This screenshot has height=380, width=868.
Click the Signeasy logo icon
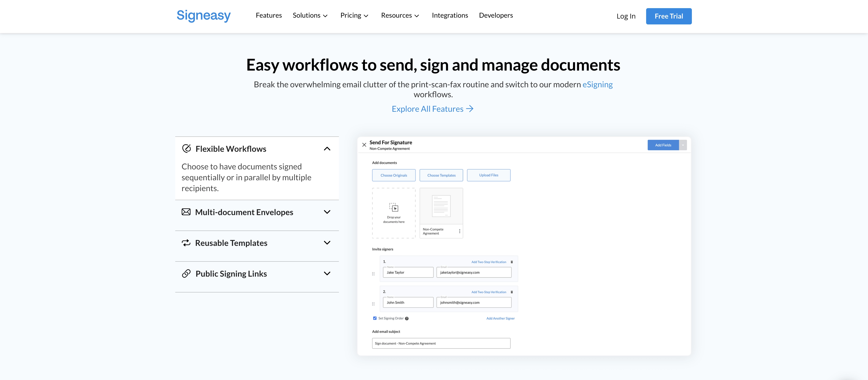click(x=204, y=15)
